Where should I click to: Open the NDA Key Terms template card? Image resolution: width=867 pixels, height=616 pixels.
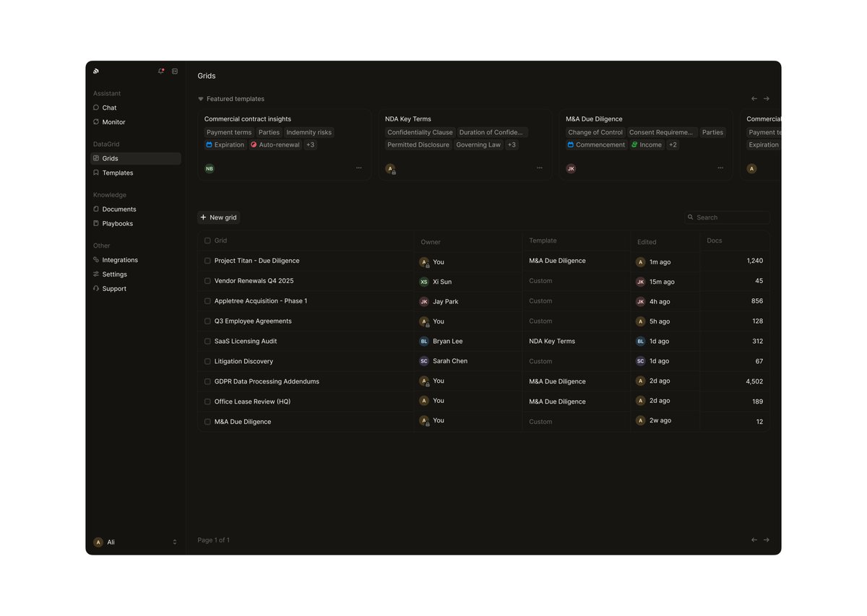coord(465,144)
